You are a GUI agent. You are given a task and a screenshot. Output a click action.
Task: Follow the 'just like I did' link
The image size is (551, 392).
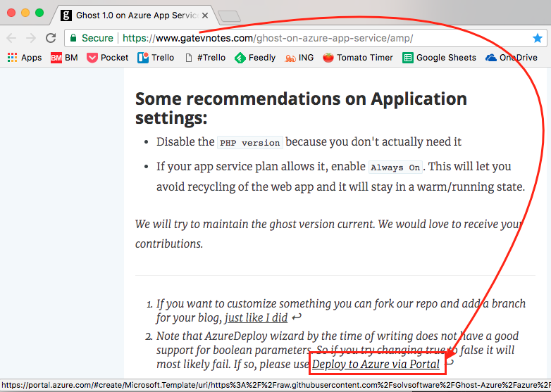coord(256,318)
